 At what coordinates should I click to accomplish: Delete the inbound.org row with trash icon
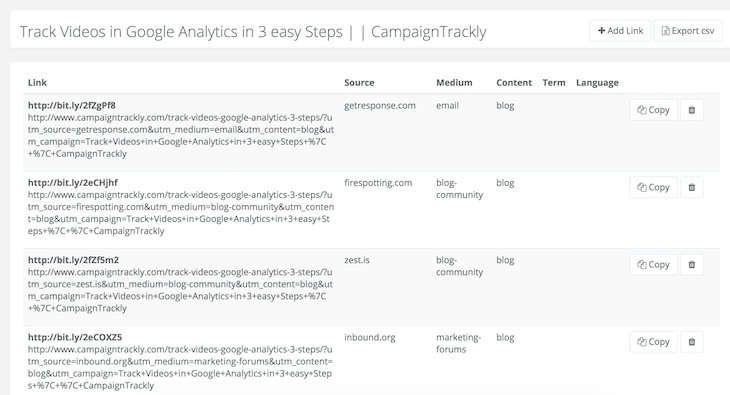pyautogui.click(x=692, y=342)
